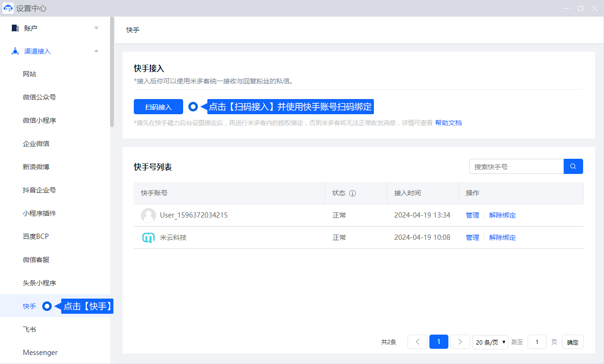Click the User_1596372034215 account name
Image resolution: width=604 pixels, height=364 pixels.
point(194,215)
